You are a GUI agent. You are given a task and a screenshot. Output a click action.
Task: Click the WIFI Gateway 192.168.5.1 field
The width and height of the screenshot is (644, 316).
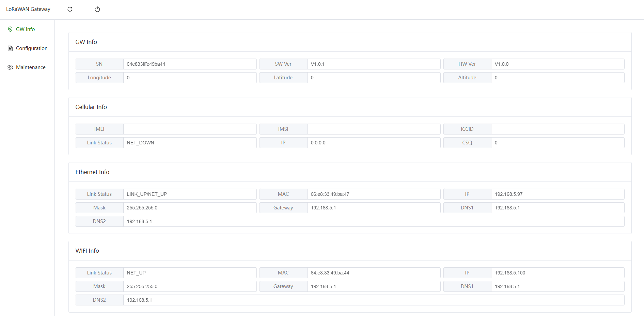(x=374, y=286)
